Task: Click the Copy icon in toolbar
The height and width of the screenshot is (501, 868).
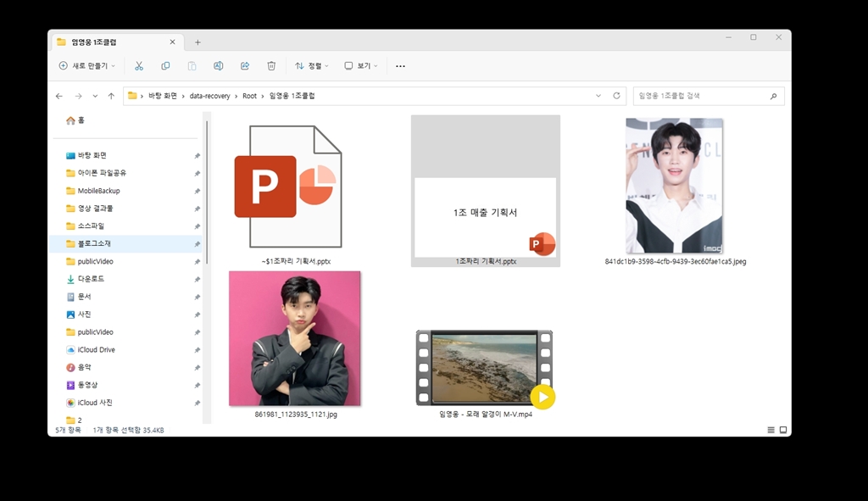Action: (x=165, y=66)
